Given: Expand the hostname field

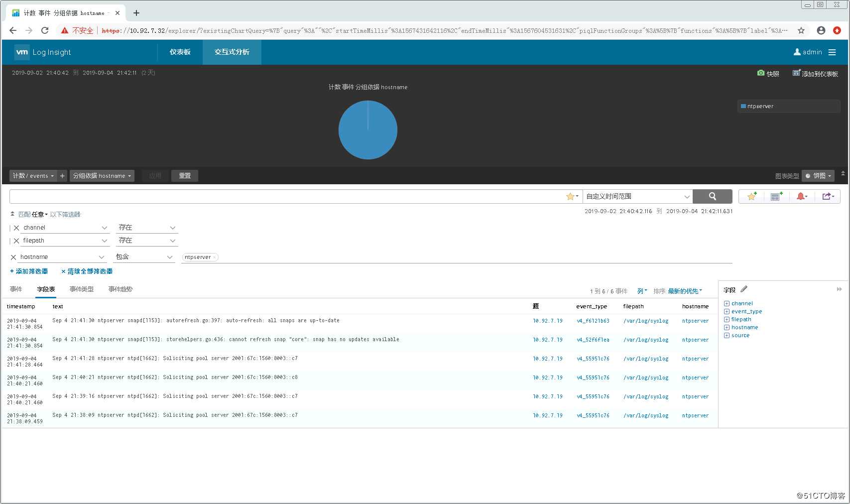Looking at the screenshot, I should (727, 328).
